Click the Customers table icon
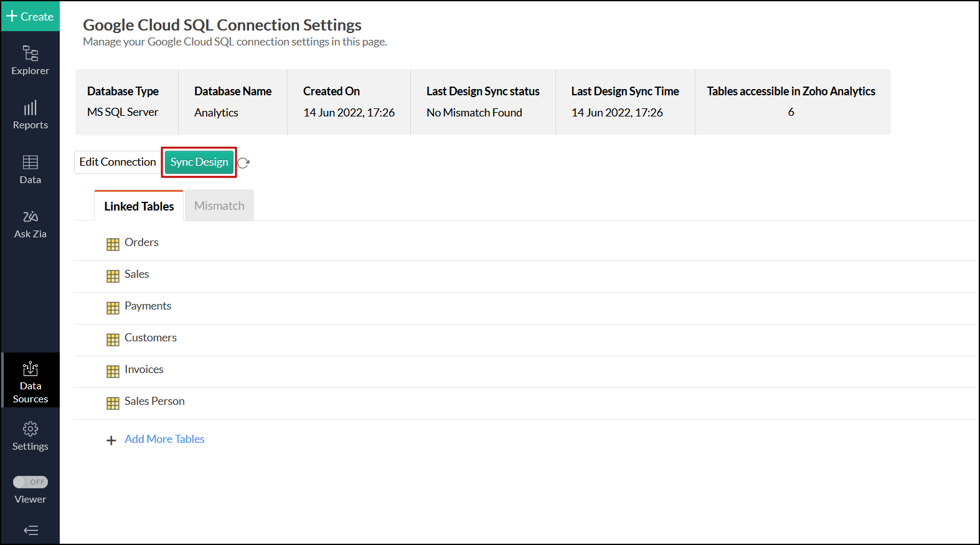The height and width of the screenshot is (545, 980). (x=113, y=339)
